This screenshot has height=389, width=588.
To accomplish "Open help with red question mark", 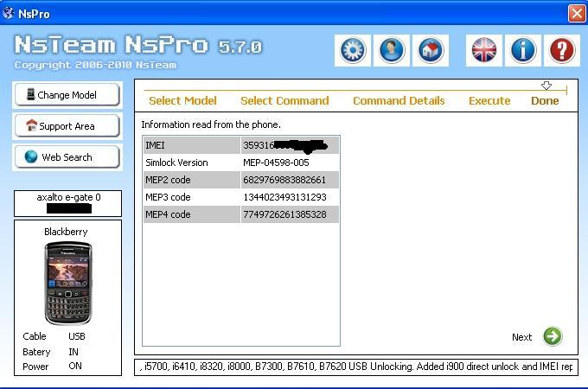I will click(562, 50).
